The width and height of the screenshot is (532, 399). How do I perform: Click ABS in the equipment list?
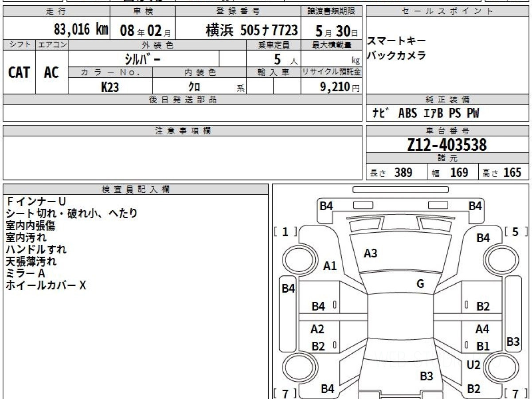[x=408, y=113]
